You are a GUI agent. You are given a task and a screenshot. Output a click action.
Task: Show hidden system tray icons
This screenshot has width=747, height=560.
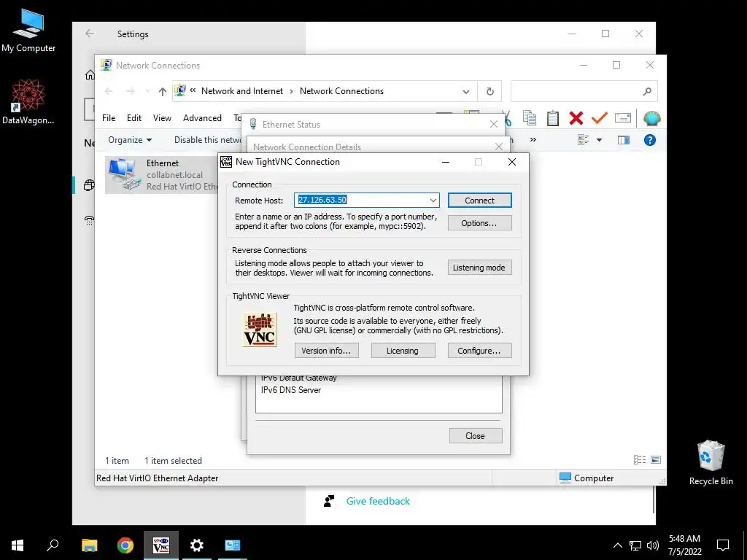click(617, 545)
